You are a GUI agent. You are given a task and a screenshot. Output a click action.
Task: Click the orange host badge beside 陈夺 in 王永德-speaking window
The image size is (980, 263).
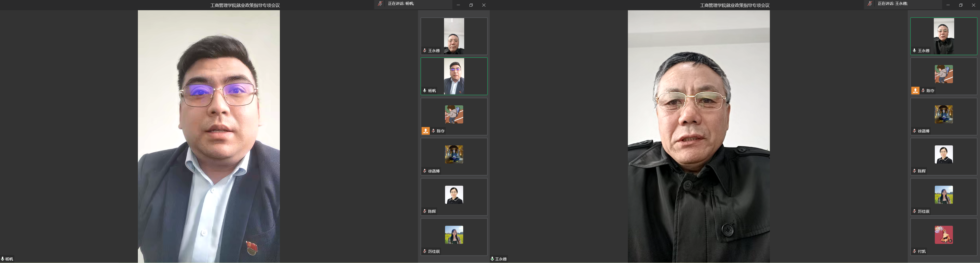click(915, 91)
